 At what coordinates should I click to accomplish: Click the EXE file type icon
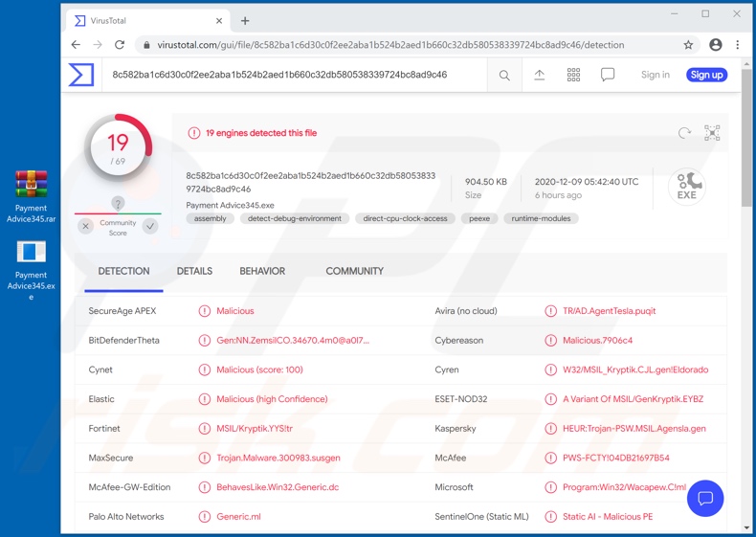687,187
